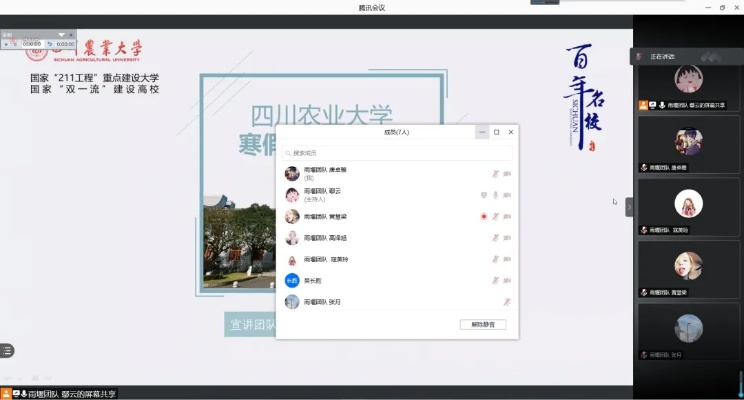Toggle microphone for 雨珊团队 廖云
This screenshot has height=400, width=744.
pyautogui.click(x=495, y=195)
